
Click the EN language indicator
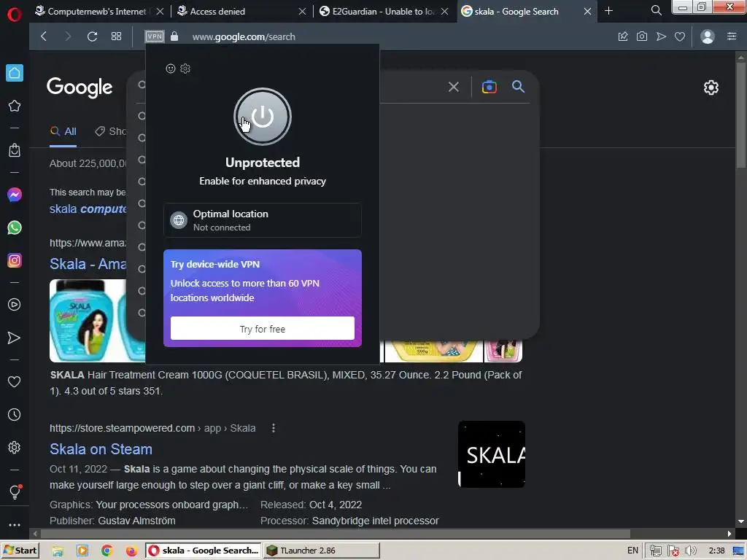632,551
